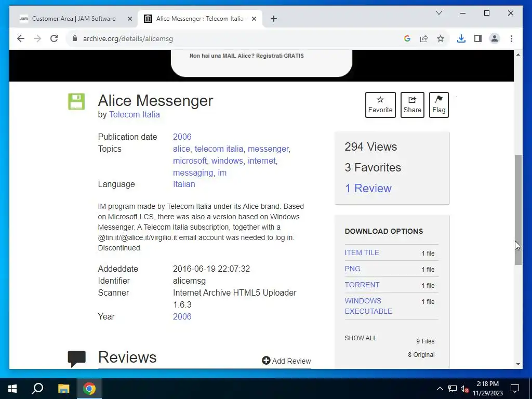The image size is (532, 399).
Task: Open a new browser tab
Action: point(274,19)
